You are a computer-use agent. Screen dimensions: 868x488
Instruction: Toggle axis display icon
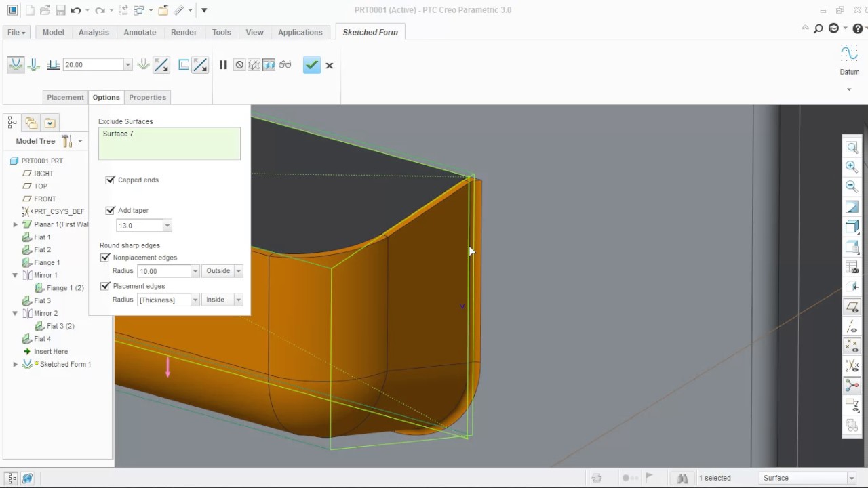coord(852,327)
